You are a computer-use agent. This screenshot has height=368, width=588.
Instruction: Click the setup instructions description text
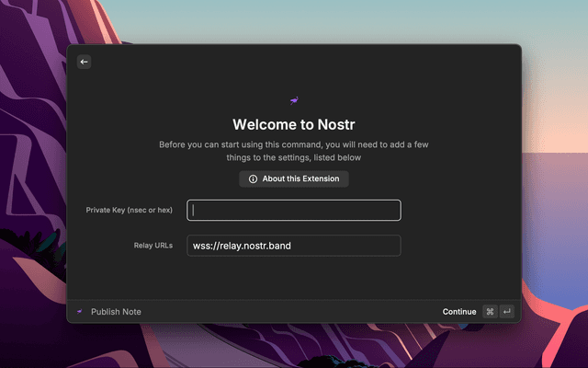[x=294, y=151]
